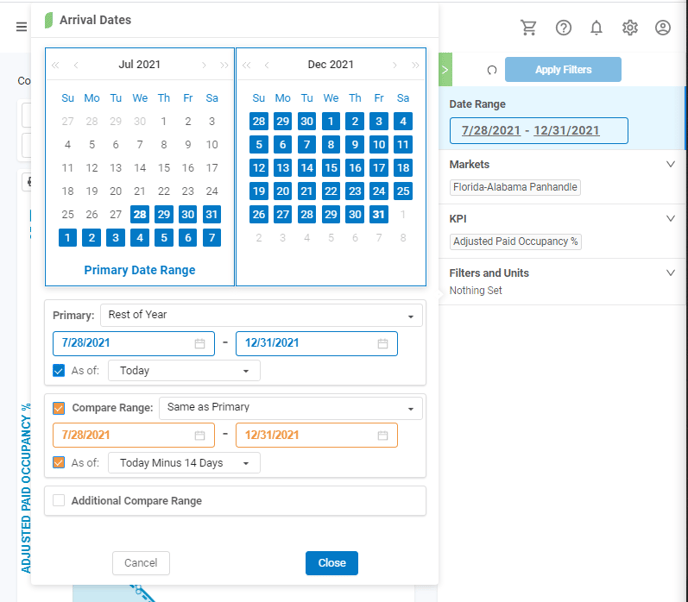Click the Apply Filters button
688x602 pixels.
click(563, 69)
